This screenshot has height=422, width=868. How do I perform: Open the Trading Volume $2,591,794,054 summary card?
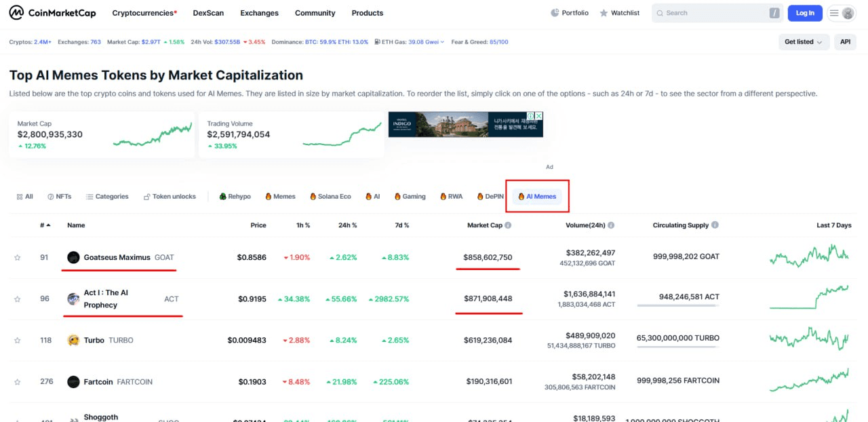tap(291, 134)
